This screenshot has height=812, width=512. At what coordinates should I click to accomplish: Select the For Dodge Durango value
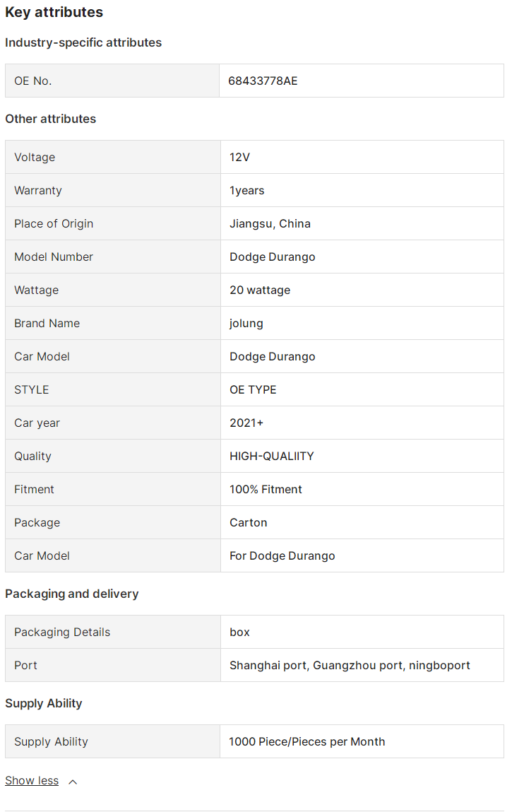(282, 556)
